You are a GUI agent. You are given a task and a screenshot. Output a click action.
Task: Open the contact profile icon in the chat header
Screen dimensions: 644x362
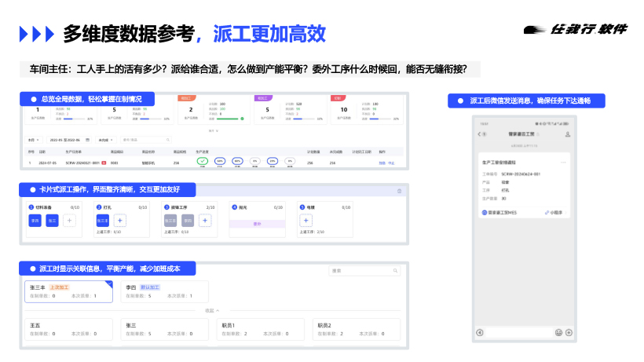click(x=566, y=135)
